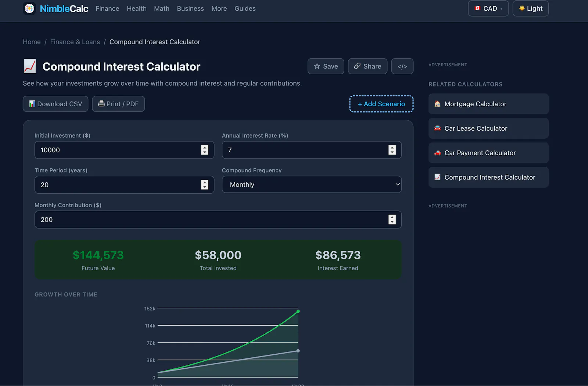Save this calculator with star button
This screenshot has height=386, width=588.
point(326,66)
